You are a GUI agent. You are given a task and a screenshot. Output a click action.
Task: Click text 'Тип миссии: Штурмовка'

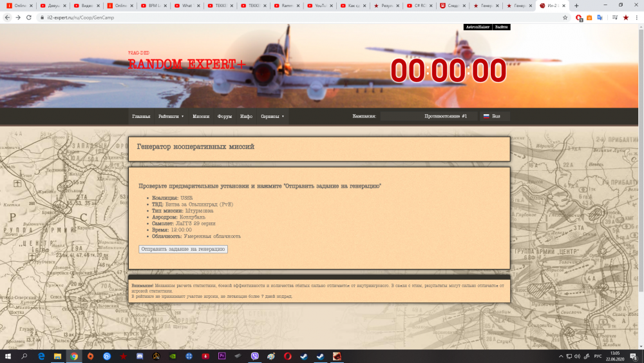click(182, 211)
